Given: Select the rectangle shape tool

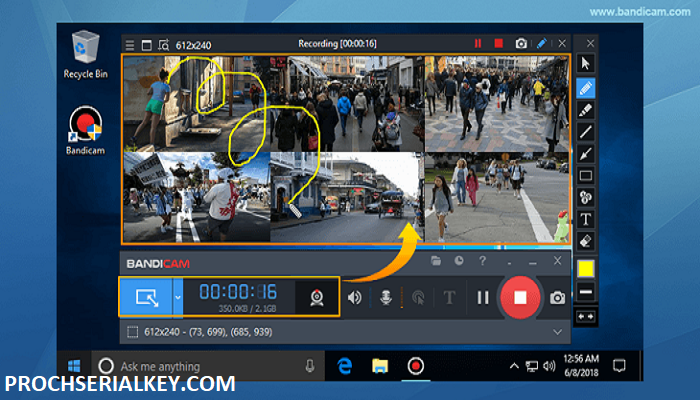Looking at the screenshot, I should click(585, 175).
